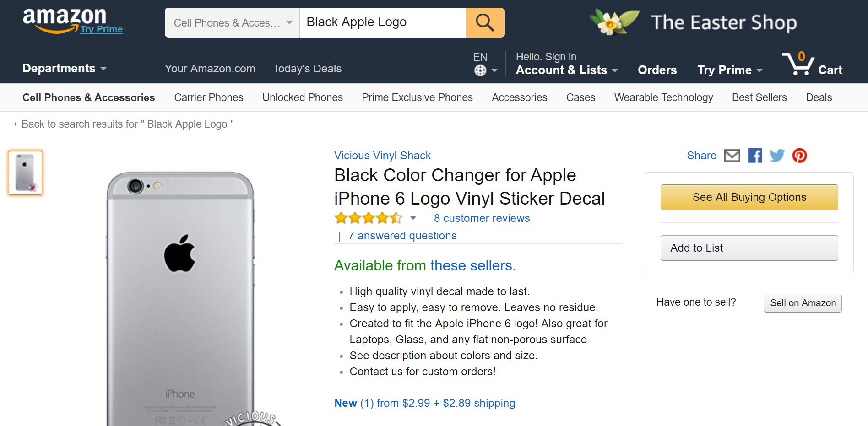Open the Unlocked Phones tab
The width and height of the screenshot is (868, 426).
[302, 97]
